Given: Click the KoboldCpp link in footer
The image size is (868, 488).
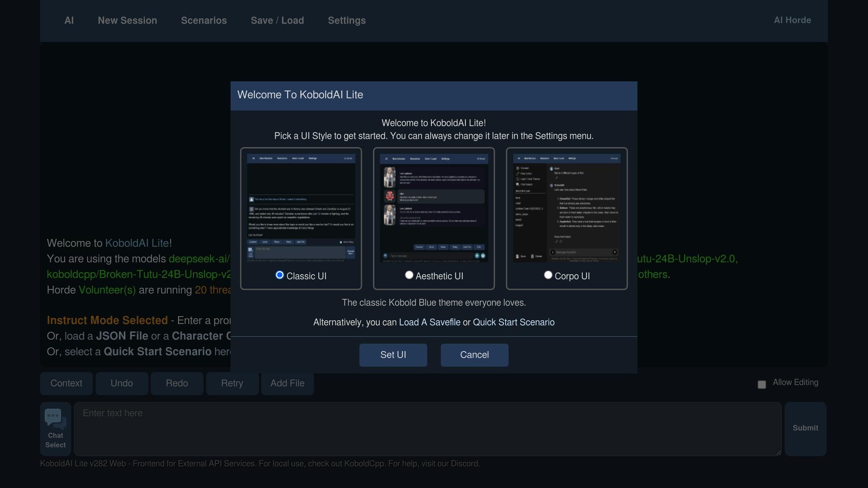Looking at the screenshot, I should click(364, 464).
